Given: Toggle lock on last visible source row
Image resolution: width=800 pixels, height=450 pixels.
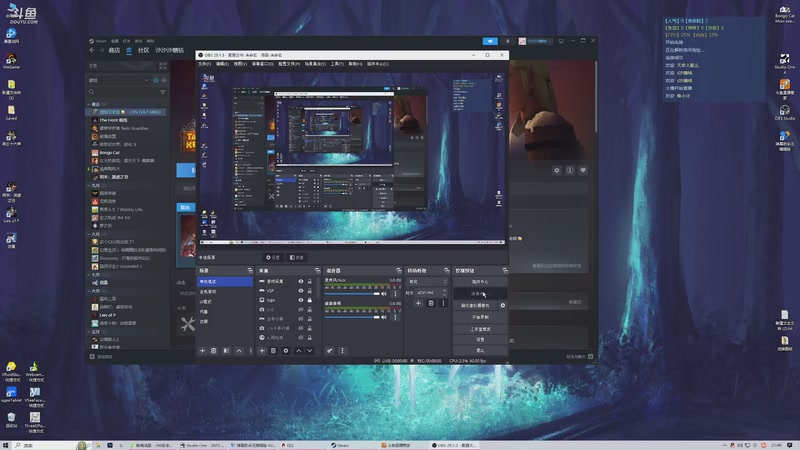Looking at the screenshot, I should pos(310,337).
